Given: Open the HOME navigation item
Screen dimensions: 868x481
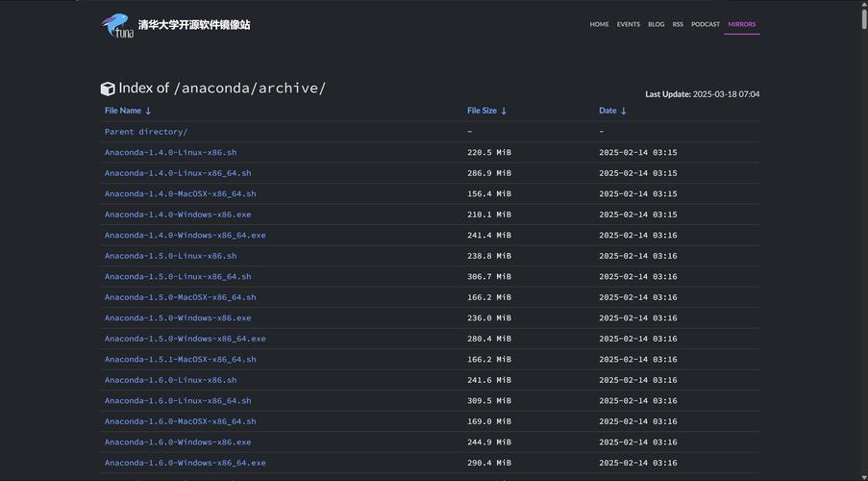Looking at the screenshot, I should tap(599, 24).
